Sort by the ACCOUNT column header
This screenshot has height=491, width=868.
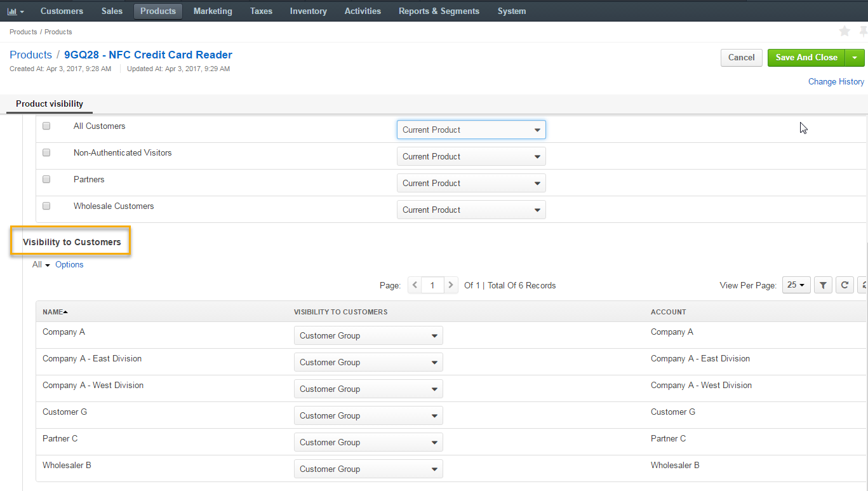point(669,312)
